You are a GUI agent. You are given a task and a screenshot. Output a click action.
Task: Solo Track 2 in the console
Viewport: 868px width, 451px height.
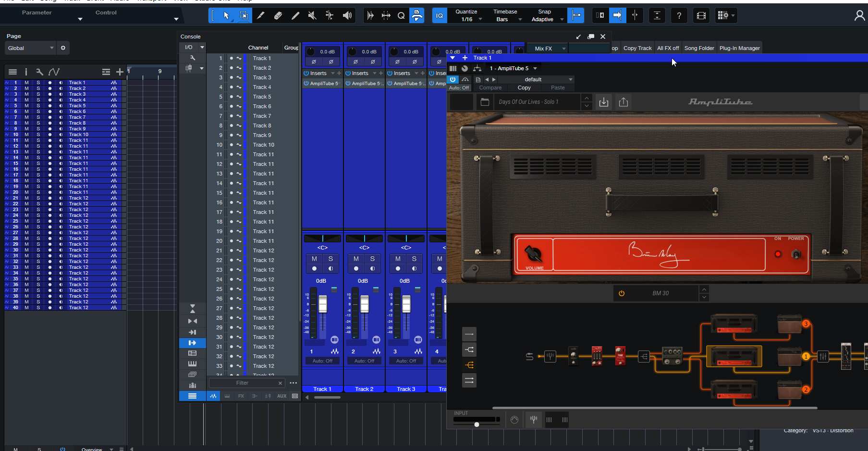click(x=372, y=259)
